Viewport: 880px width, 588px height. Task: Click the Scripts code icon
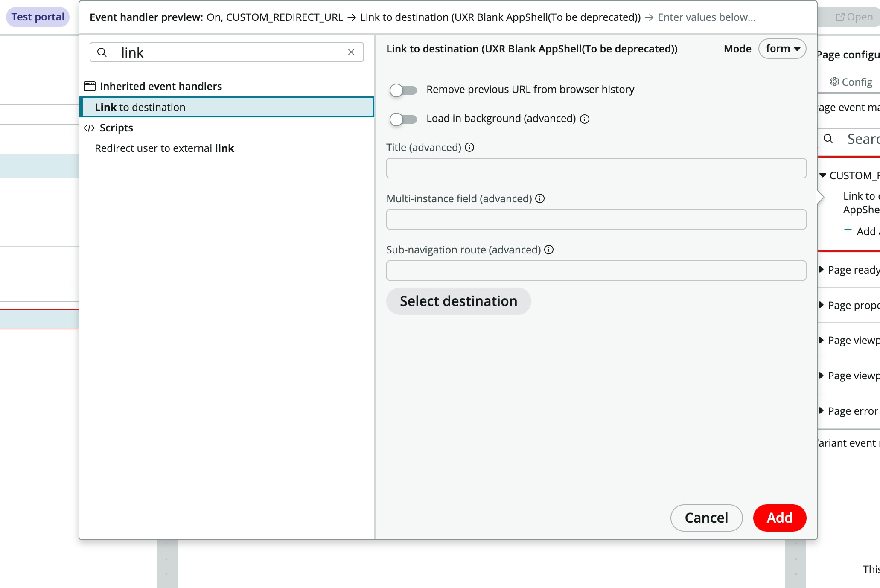89,127
